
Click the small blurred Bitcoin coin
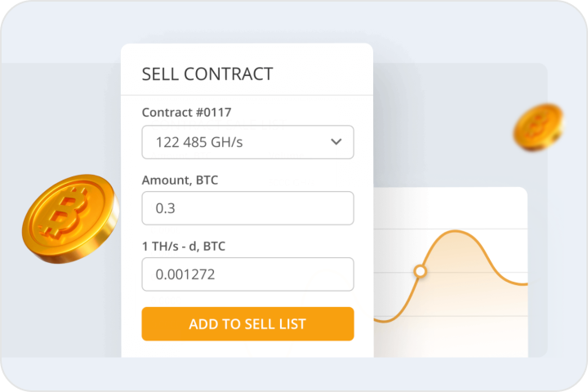point(538,127)
